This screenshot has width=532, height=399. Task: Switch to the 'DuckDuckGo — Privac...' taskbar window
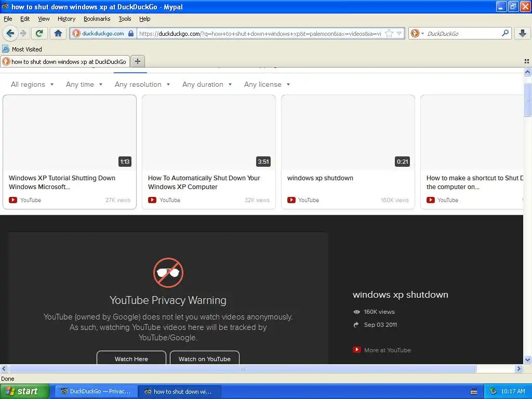(96, 391)
